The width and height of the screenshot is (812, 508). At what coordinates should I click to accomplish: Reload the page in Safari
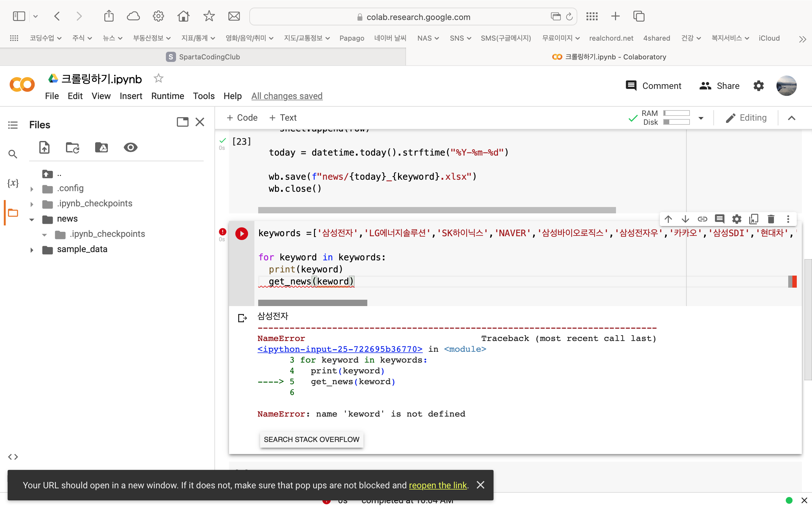pos(569,17)
